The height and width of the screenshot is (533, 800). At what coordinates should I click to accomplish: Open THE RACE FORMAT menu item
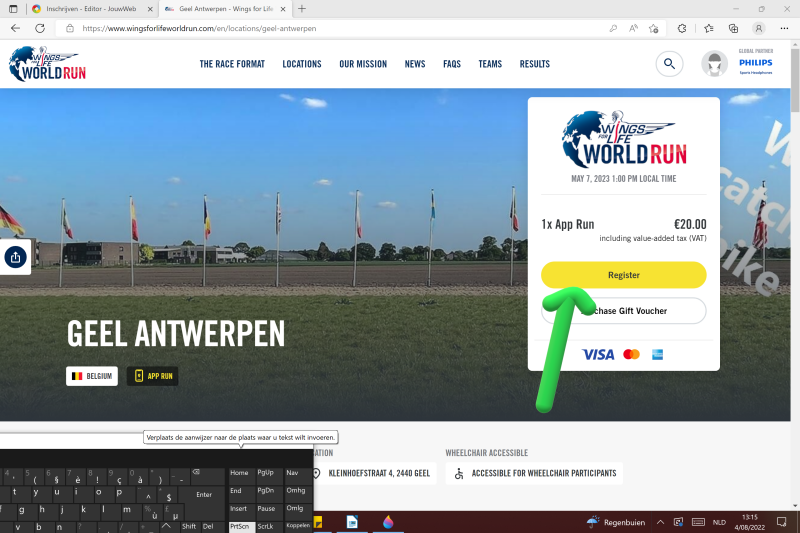click(232, 64)
